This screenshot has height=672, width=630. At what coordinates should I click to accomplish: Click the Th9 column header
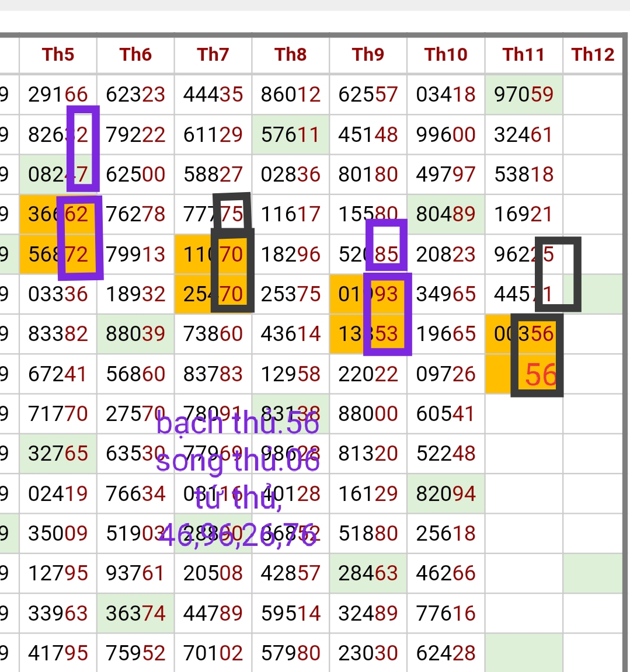(368, 55)
